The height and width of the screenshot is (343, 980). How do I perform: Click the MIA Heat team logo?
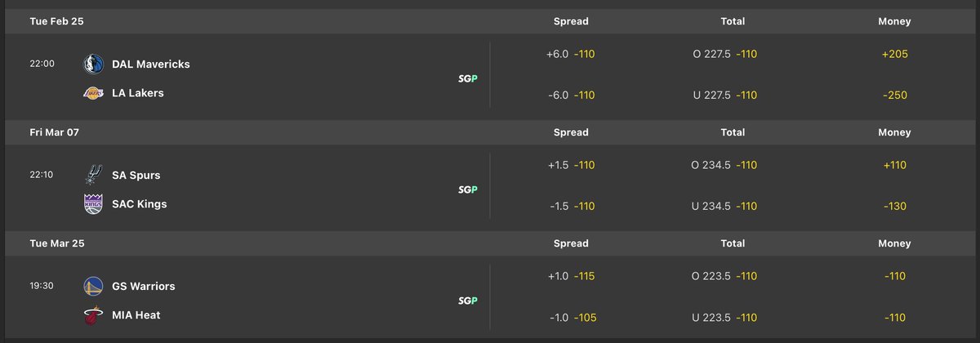point(93,315)
